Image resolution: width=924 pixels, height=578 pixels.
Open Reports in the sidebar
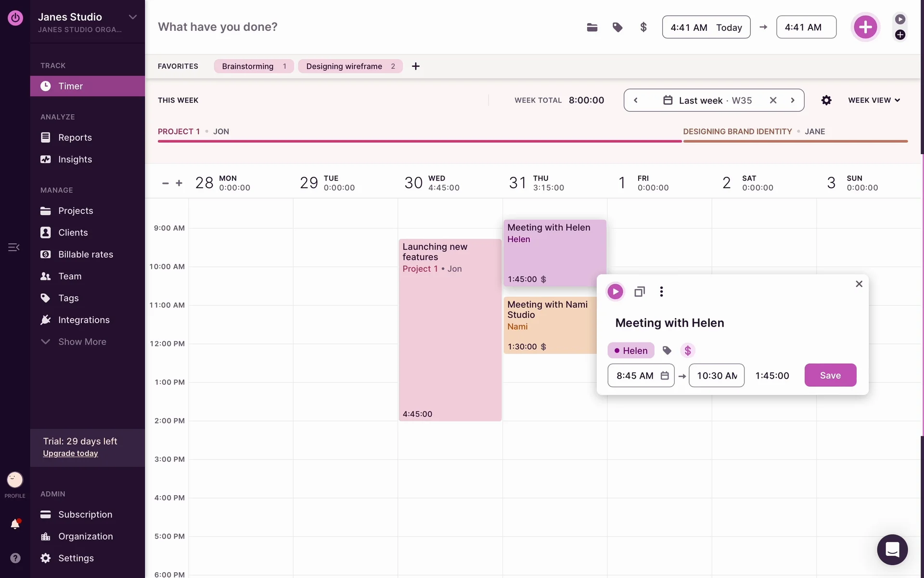[75, 137]
